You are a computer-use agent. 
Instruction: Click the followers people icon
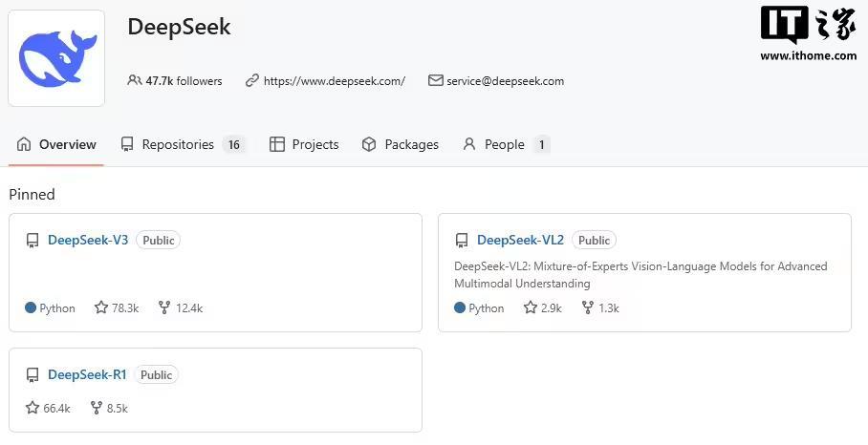pos(135,81)
